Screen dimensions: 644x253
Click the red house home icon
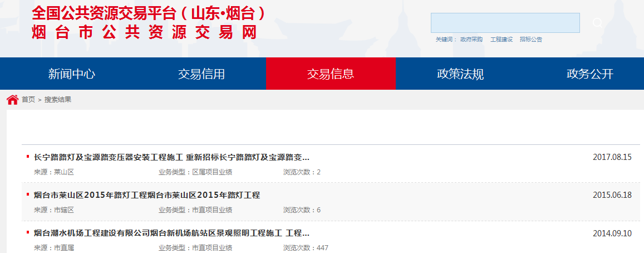[x=12, y=100]
